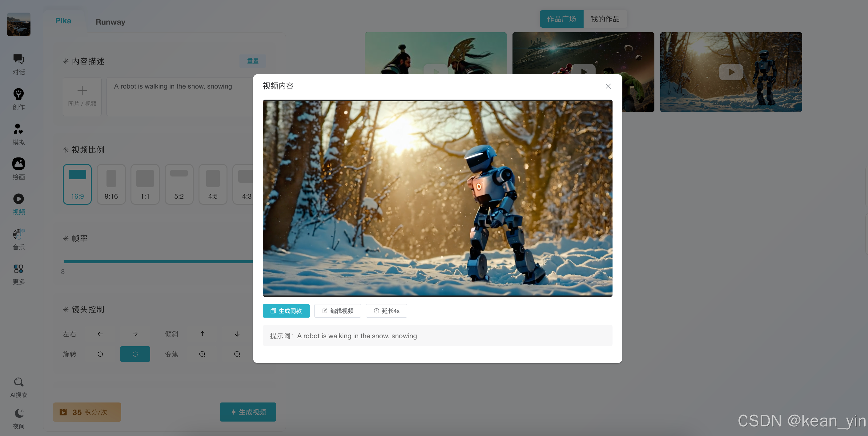Click the 帧率 frame rate slider track
868x436 pixels.
coord(158,261)
